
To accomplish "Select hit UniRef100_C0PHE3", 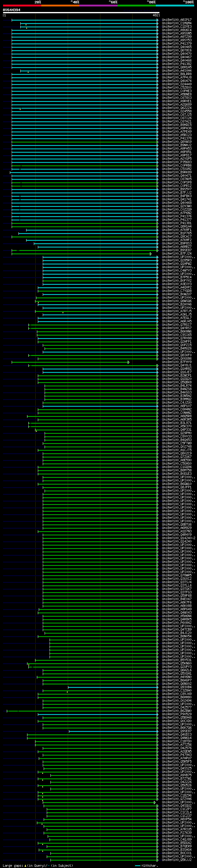I will (x=176, y=91).
